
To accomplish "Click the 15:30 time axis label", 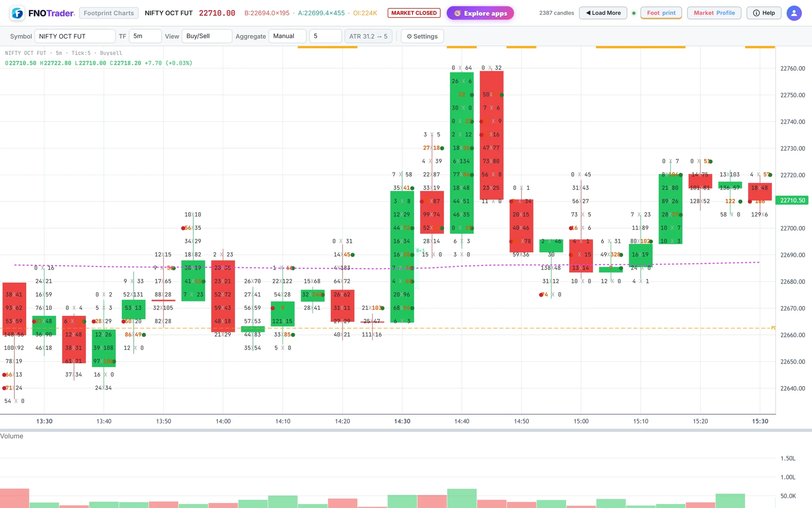I will pyautogui.click(x=760, y=421).
